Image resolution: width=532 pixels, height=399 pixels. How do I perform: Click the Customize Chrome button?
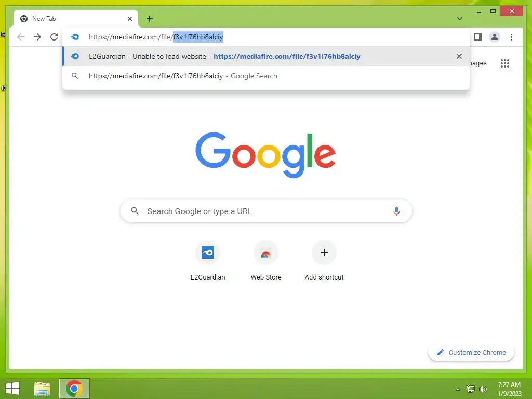471,353
